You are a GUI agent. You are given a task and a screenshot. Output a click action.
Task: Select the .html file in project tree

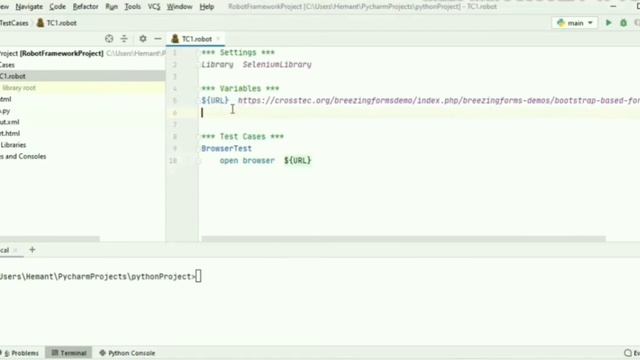tap(6, 99)
